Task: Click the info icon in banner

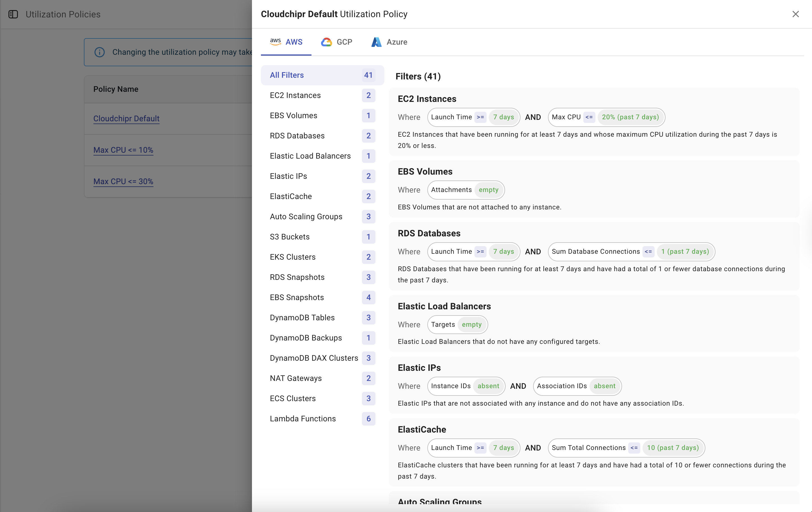Action: [100, 52]
